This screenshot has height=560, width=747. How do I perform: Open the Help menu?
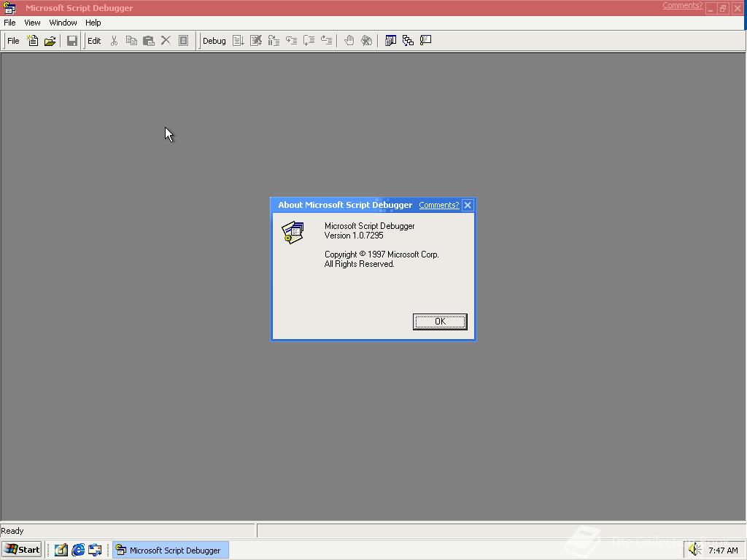[93, 23]
